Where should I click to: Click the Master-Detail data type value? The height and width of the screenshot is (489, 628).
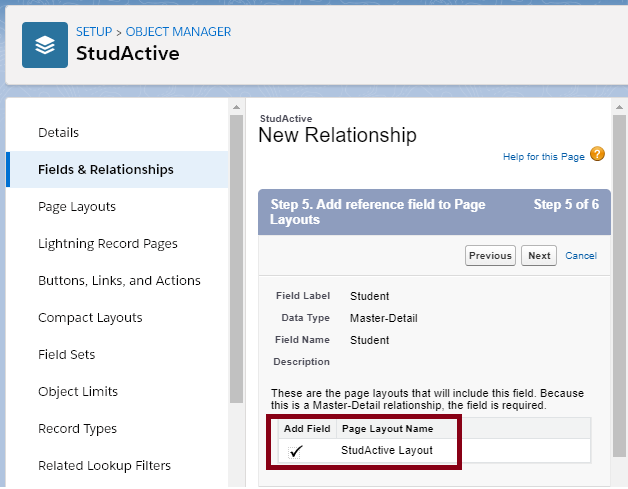click(x=384, y=318)
